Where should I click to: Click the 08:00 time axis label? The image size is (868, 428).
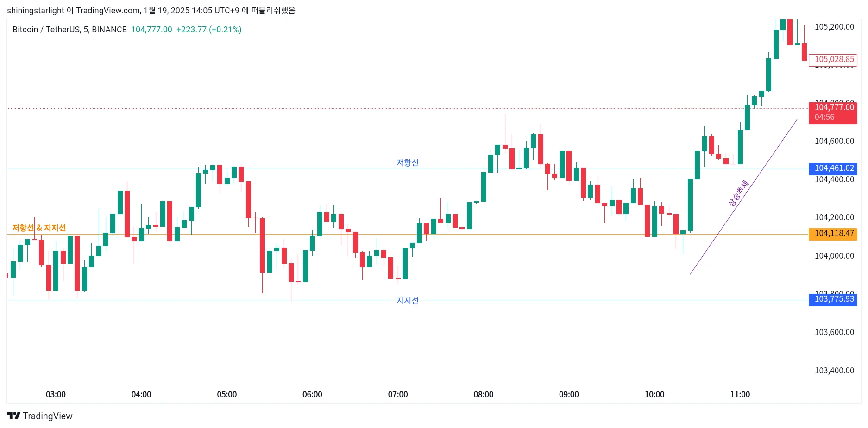click(483, 394)
